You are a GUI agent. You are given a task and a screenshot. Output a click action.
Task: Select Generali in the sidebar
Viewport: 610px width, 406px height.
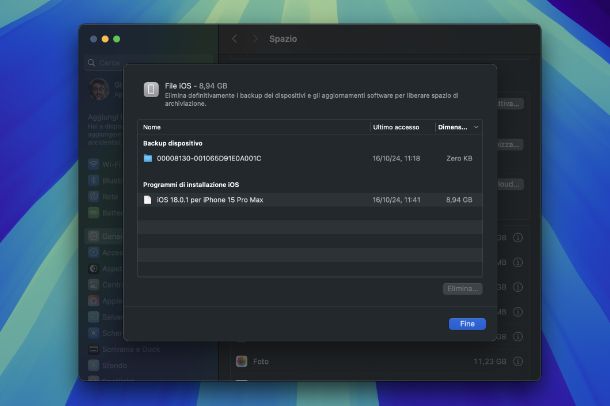[x=104, y=236]
